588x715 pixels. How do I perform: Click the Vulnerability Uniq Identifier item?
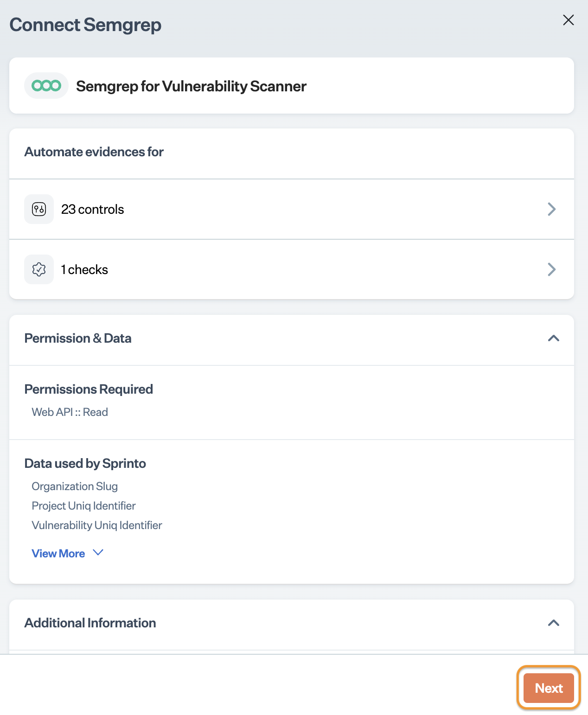97,525
